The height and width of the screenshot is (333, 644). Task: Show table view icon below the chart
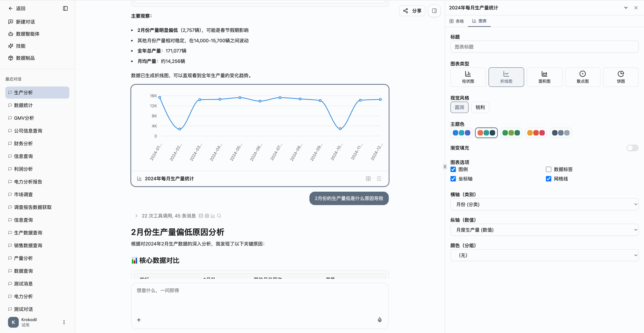point(368,178)
